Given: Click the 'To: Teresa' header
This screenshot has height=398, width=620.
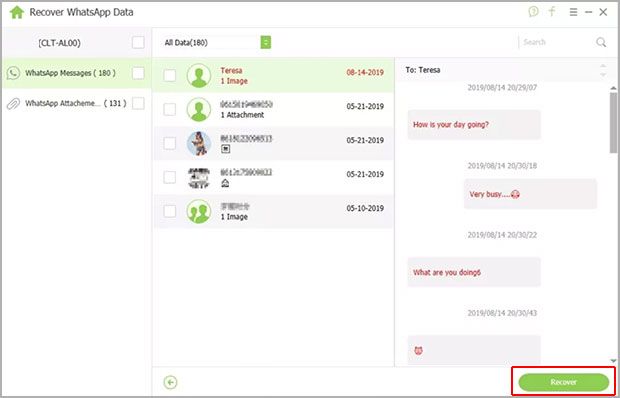Looking at the screenshot, I should click(423, 70).
